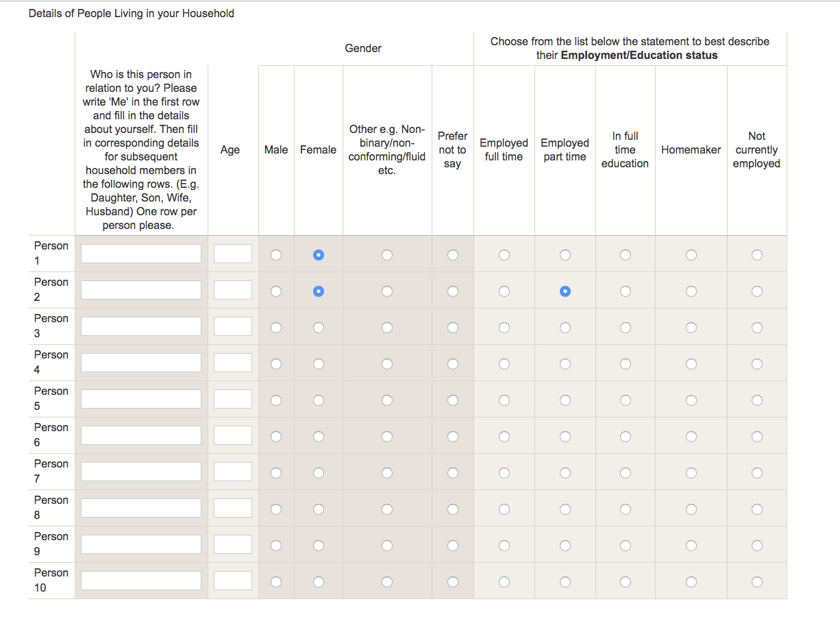
Task: Select Not currently employed for Person 6
Action: click(x=756, y=437)
